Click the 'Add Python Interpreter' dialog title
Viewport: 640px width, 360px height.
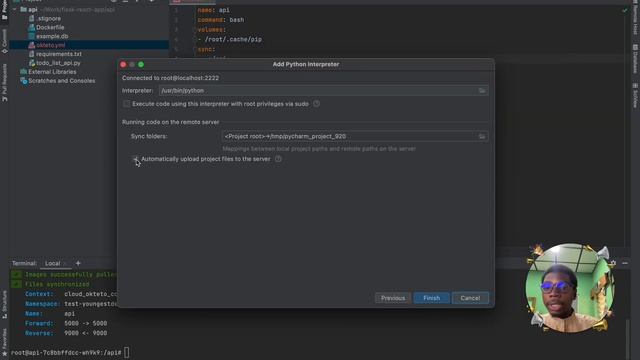click(x=306, y=64)
